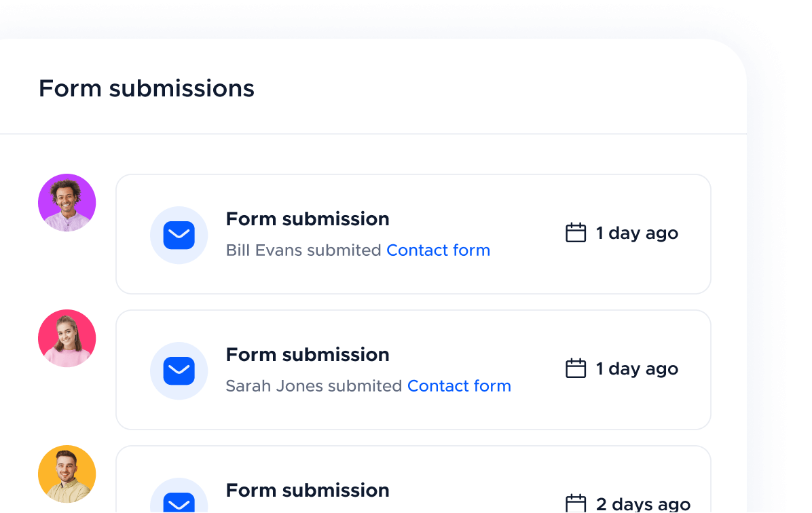Click the "Sarah Jones submited" text
Screen dimensions: 812x513
[314, 386]
